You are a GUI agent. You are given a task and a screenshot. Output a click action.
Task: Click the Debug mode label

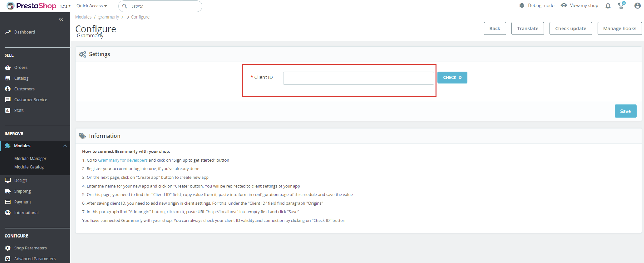click(541, 6)
